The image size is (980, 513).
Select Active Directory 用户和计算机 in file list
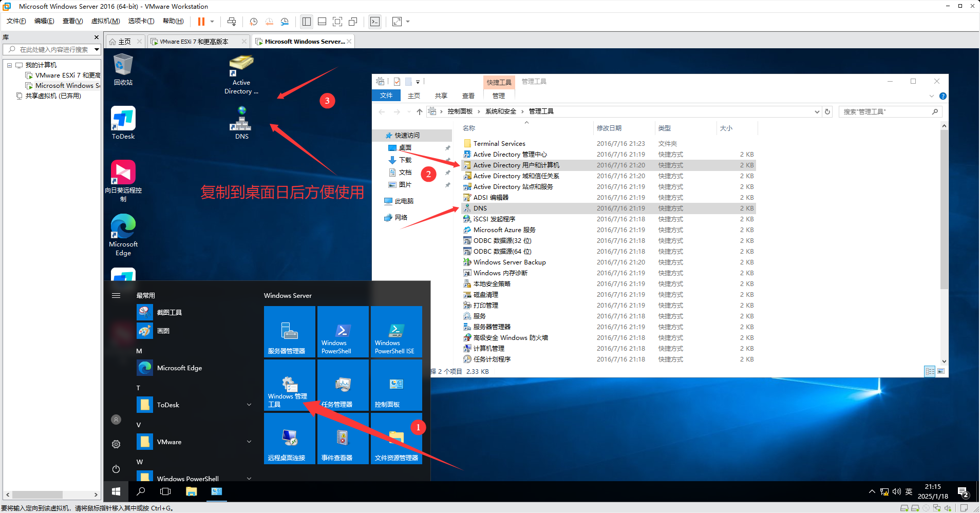[x=516, y=165]
